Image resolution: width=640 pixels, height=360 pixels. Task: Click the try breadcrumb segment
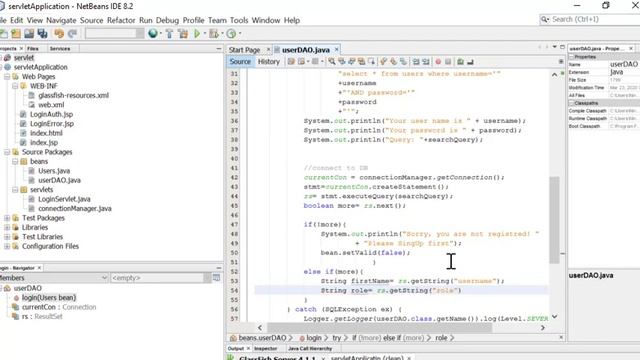point(336,338)
